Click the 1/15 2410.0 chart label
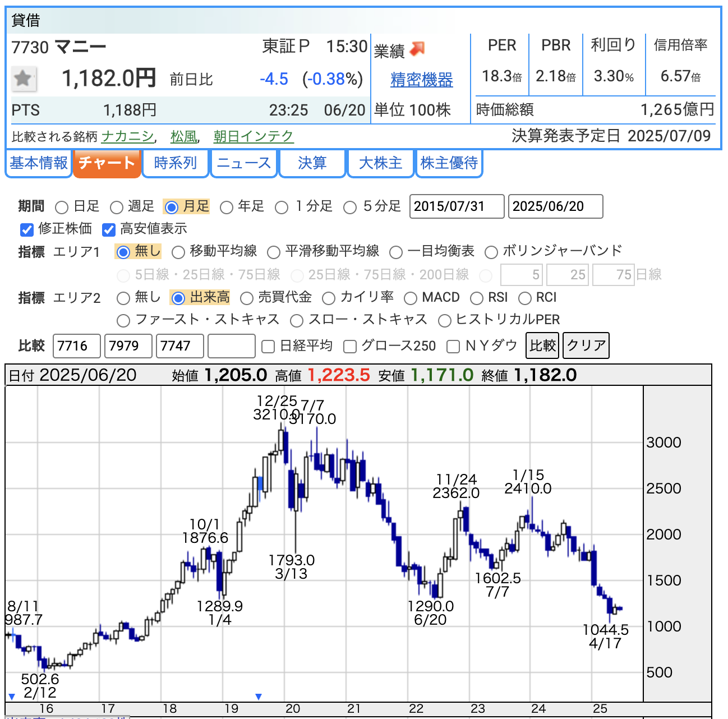The height and width of the screenshot is (719, 728). tap(528, 482)
